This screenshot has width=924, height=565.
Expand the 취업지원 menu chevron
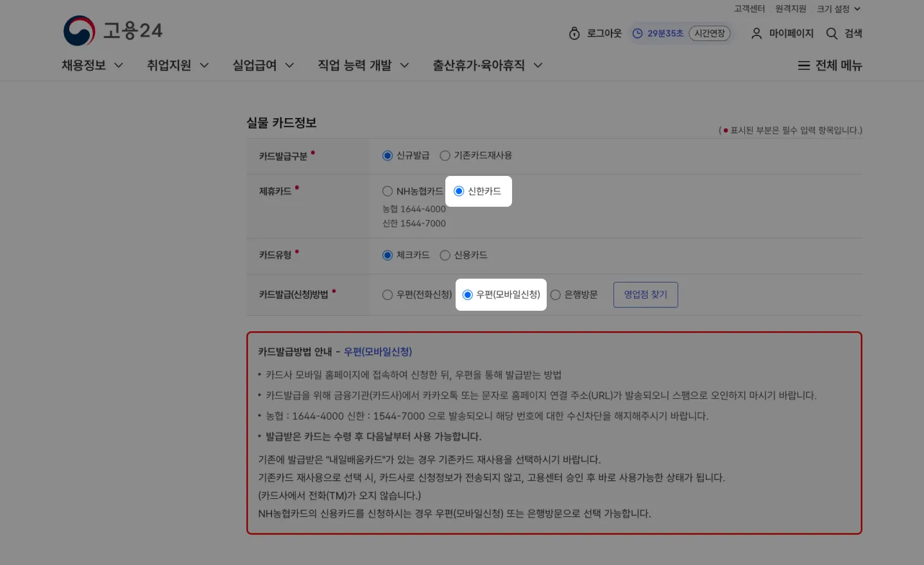205,65
